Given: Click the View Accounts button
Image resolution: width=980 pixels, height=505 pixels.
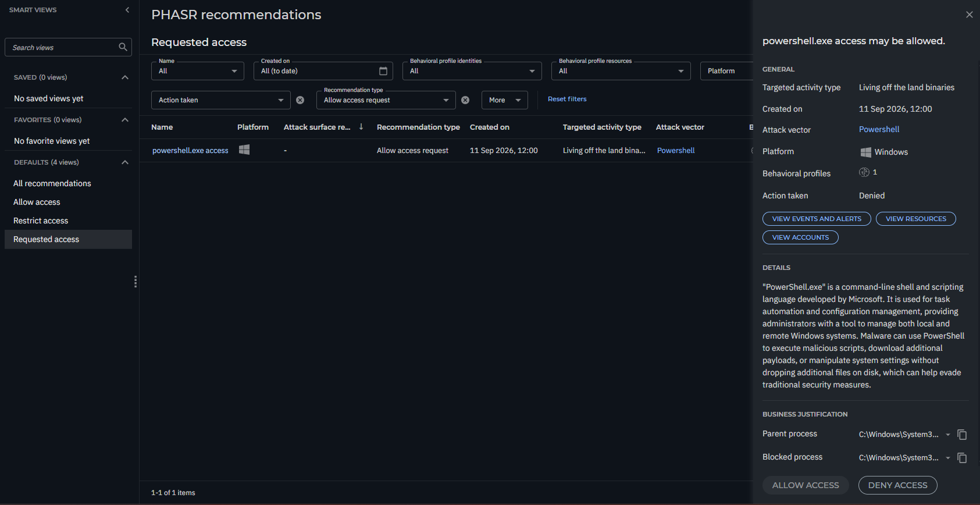Looking at the screenshot, I should click(x=800, y=237).
